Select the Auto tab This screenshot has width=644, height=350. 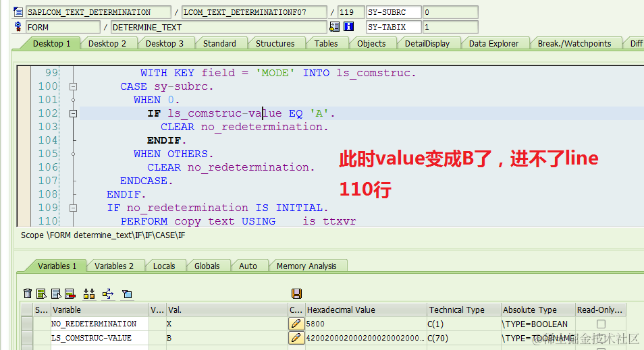point(248,266)
